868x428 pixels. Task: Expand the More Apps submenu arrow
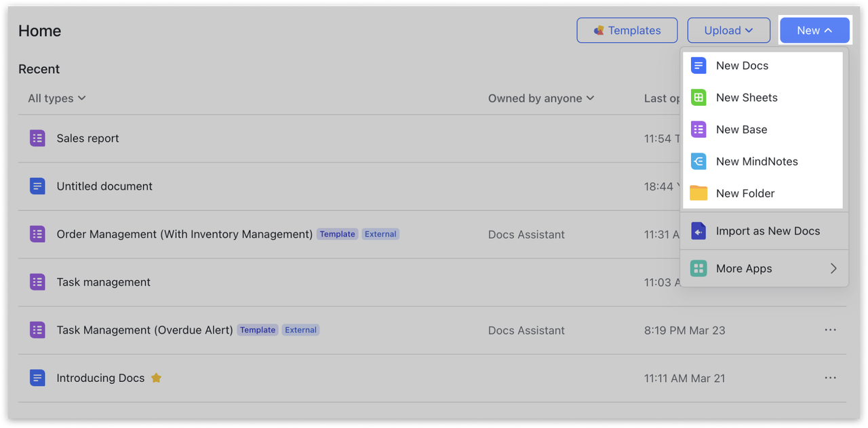833,269
